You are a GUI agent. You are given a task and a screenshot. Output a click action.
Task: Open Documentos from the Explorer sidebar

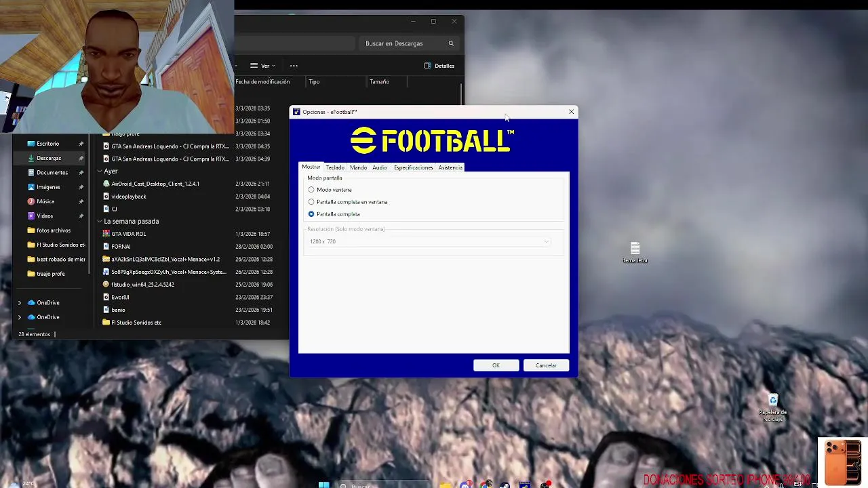pos(52,173)
